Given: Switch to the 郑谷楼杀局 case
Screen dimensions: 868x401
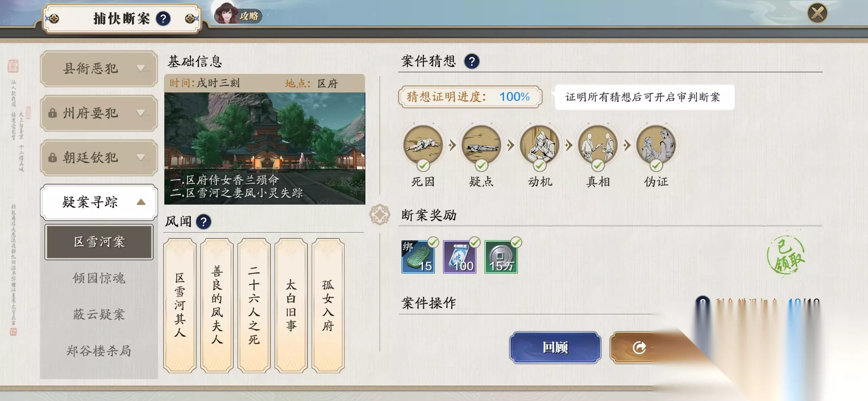Looking at the screenshot, I should coord(99,351).
